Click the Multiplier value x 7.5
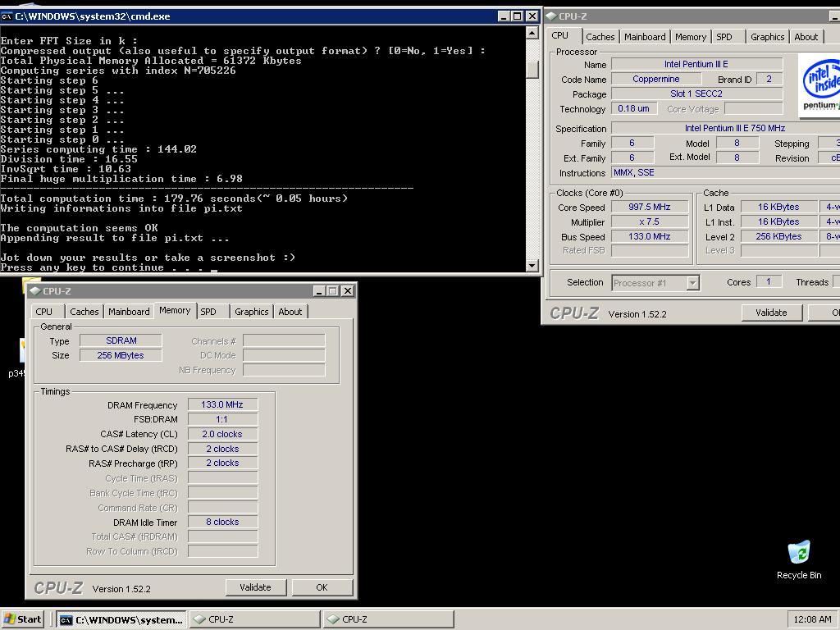 (650, 221)
